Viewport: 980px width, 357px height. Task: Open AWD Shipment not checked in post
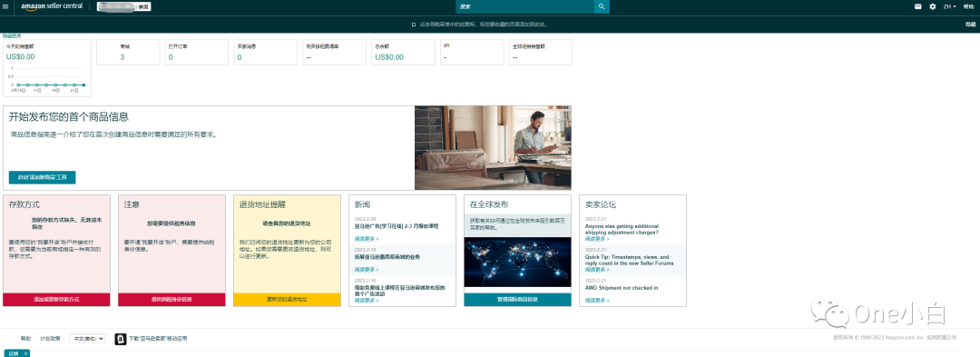click(x=622, y=288)
